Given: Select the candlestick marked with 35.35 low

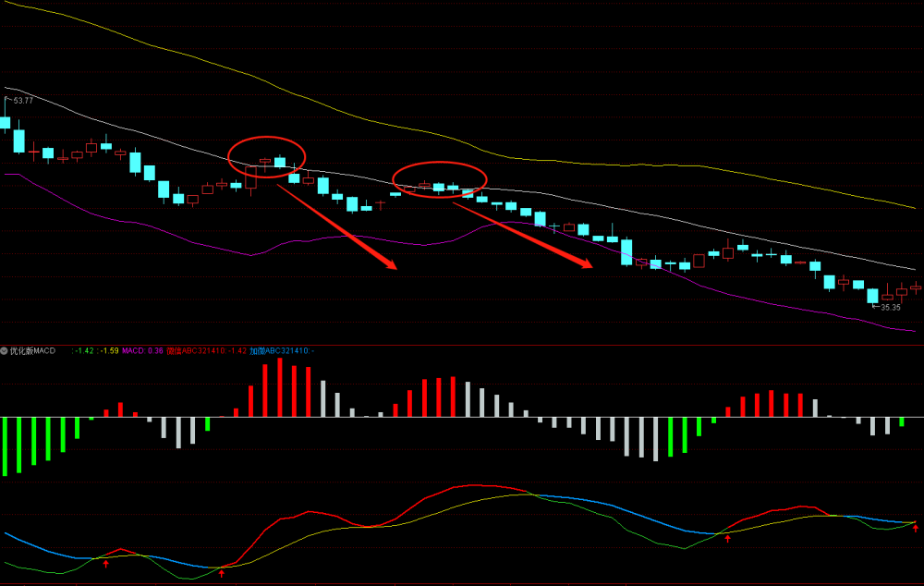Looking at the screenshot, I should pos(873,297).
